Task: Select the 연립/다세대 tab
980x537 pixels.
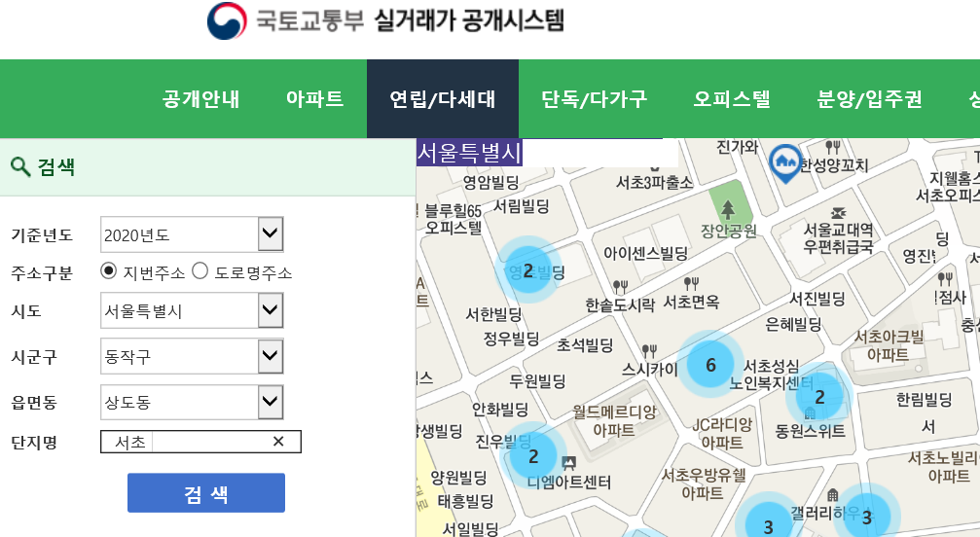Action: [443, 98]
